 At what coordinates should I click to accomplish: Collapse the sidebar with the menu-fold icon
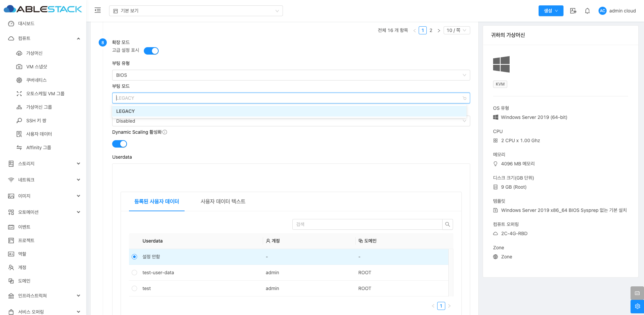click(x=98, y=10)
